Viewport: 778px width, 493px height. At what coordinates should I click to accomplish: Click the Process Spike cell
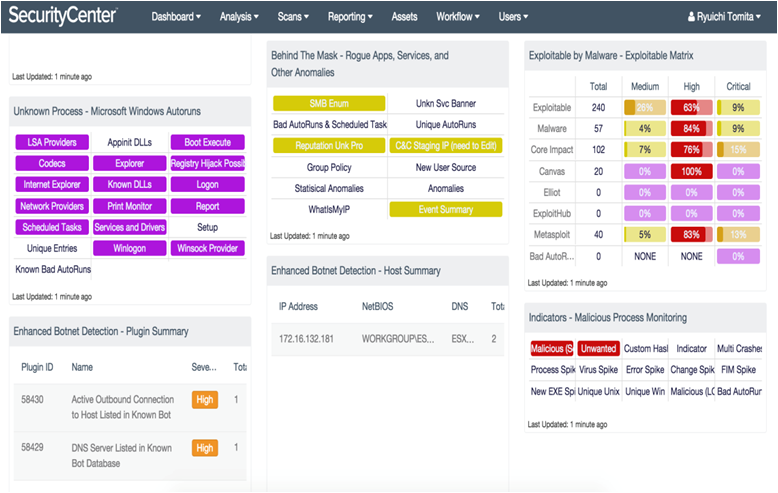[553, 370]
